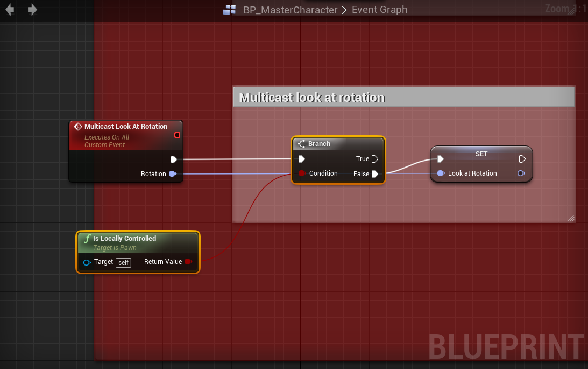
Task: Click the Branch execution input pin
Action: coord(301,159)
